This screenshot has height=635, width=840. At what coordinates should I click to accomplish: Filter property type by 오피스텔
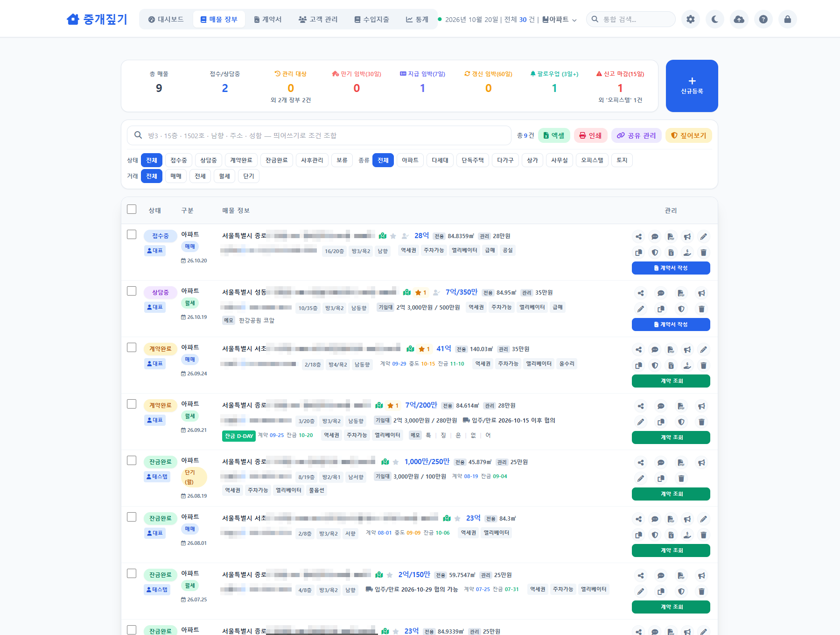click(592, 160)
